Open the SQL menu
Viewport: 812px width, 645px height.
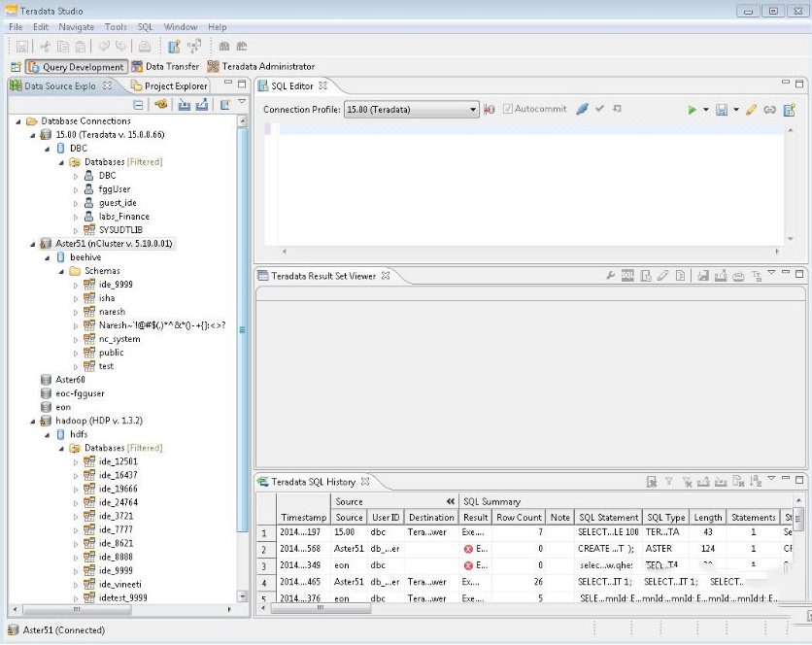[145, 27]
